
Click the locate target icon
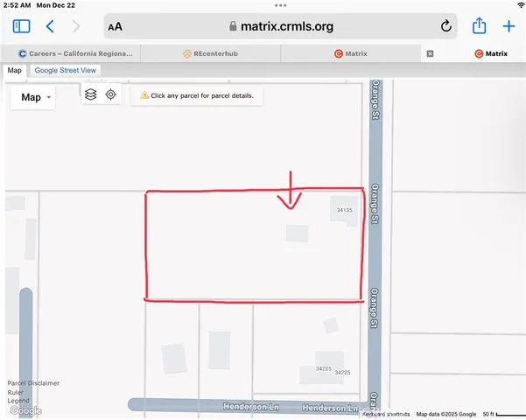pyautogui.click(x=111, y=94)
